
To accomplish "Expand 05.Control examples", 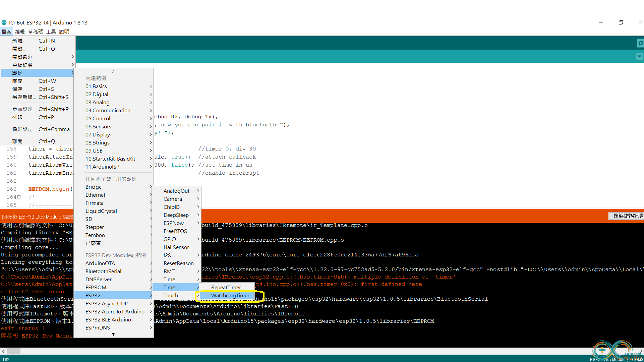I will point(114,118).
